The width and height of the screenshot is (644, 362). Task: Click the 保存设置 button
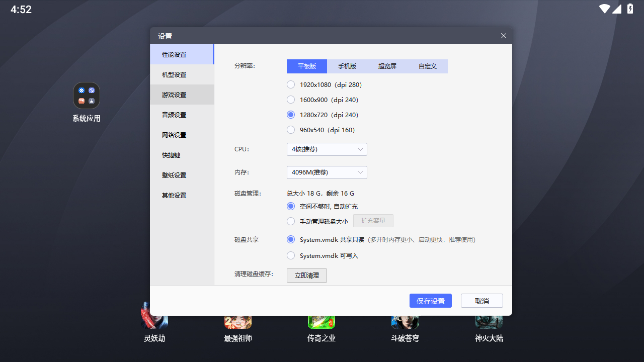click(x=430, y=301)
